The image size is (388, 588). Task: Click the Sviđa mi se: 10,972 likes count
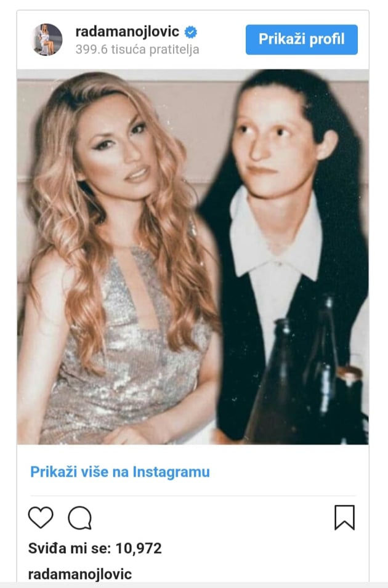pyautogui.click(x=95, y=548)
